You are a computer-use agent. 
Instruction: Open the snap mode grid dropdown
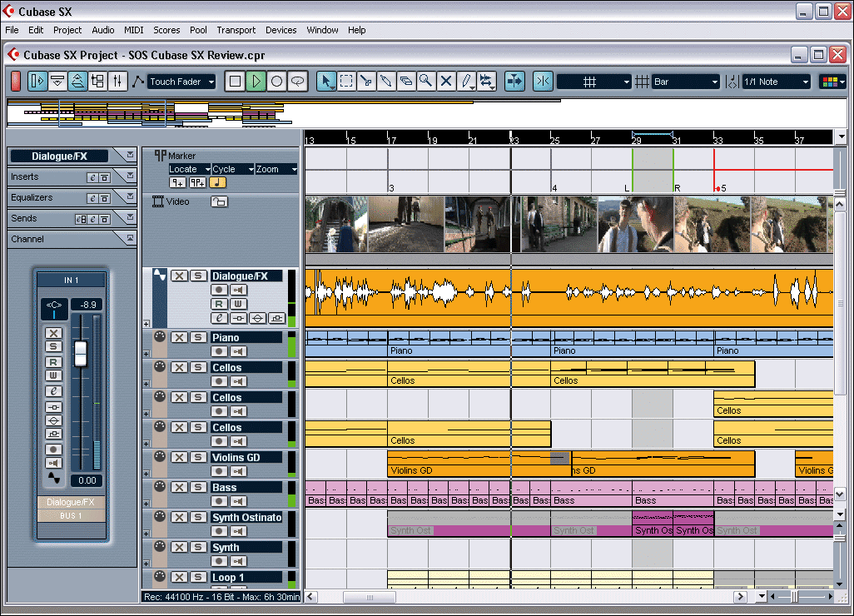(x=594, y=82)
